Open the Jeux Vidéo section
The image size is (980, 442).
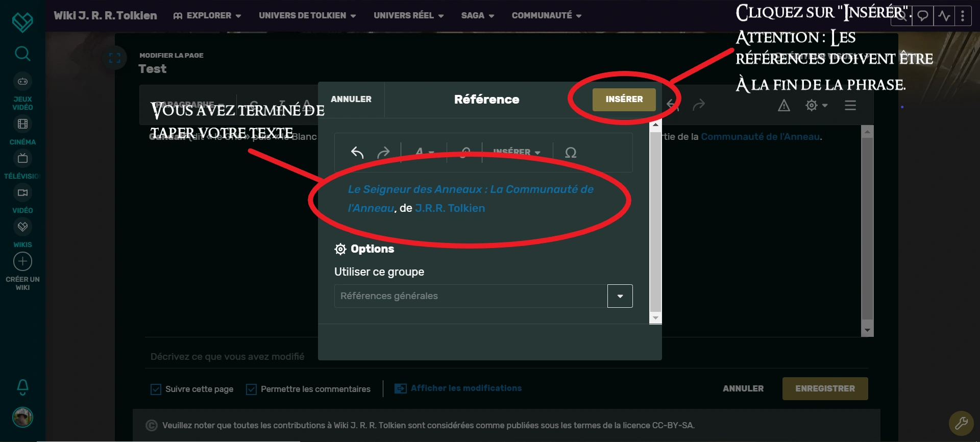(22, 92)
